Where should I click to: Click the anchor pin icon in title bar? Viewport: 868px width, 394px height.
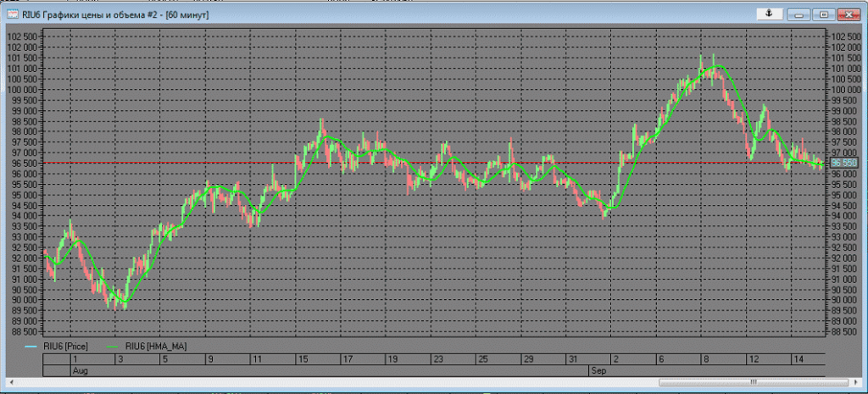(767, 14)
